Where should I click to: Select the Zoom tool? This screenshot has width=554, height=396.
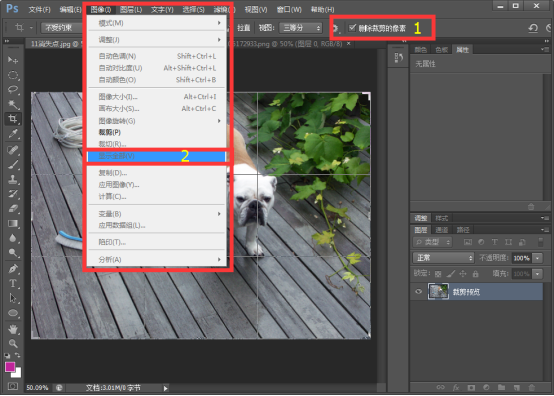click(x=13, y=343)
